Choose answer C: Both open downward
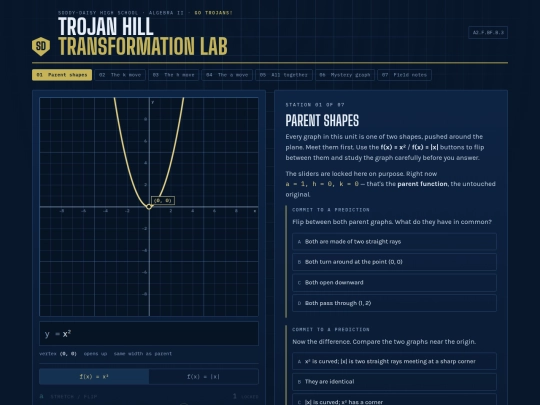 tap(394, 283)
